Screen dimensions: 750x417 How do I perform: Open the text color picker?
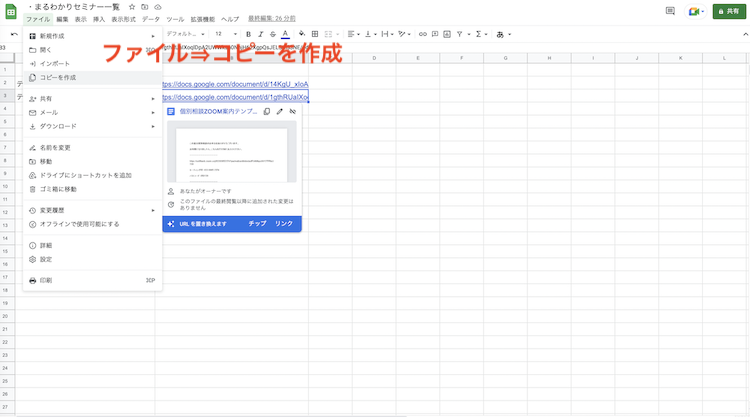pos(285,34)
